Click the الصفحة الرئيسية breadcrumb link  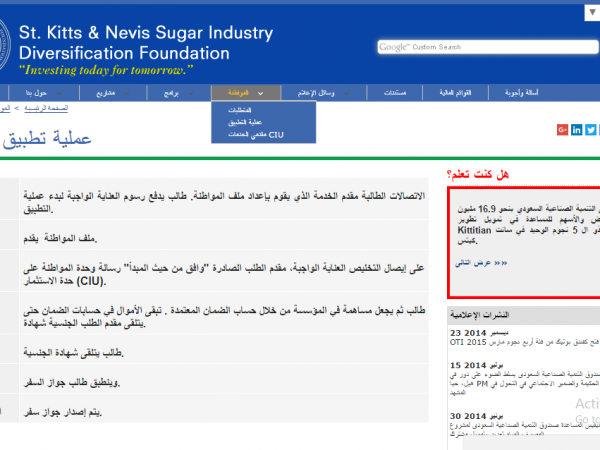point(45,107)
